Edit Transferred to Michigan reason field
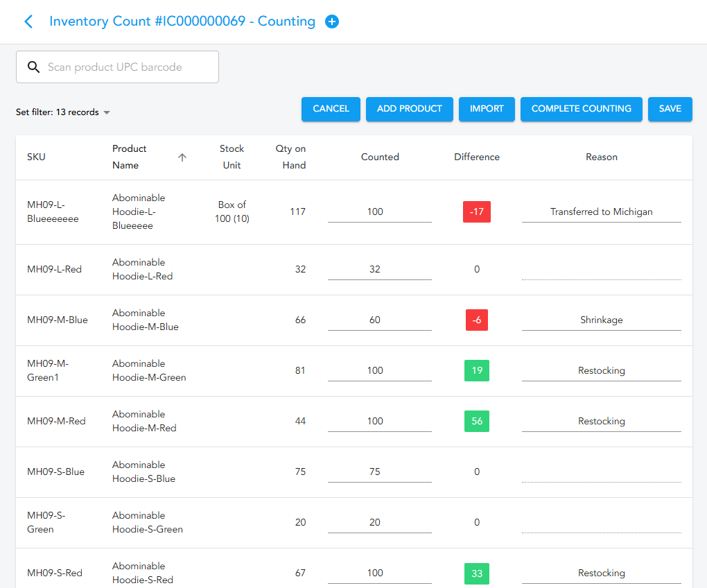The height and width of the screenshot is (588, 707). [x=601, y=212]
